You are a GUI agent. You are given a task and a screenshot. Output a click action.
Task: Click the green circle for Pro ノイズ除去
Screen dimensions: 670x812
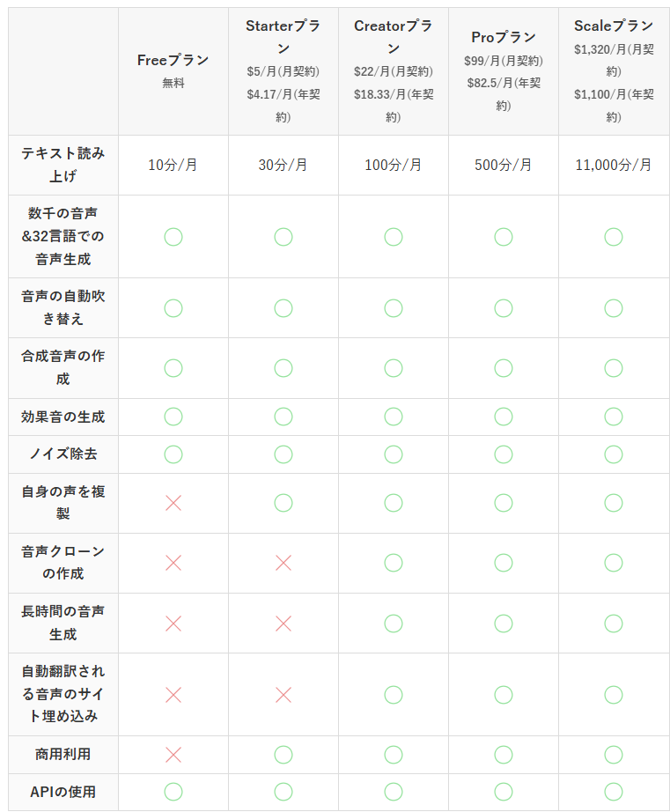click(504, 454)
